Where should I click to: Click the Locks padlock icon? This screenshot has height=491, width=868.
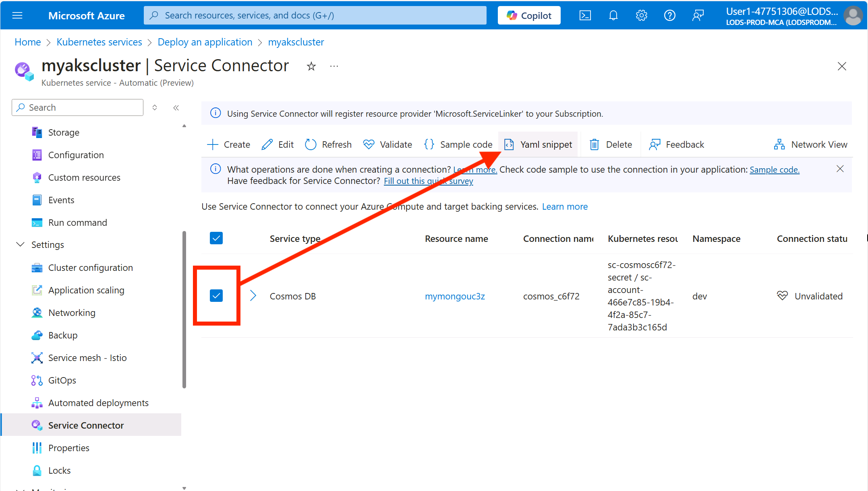click(x=37, y=470)
